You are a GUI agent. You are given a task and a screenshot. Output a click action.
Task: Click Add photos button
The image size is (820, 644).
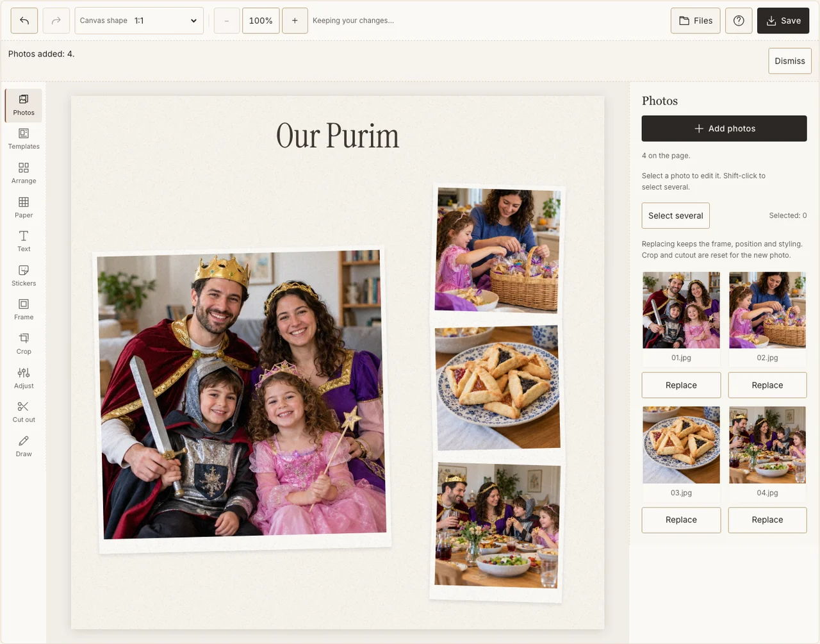click(x=725, y=129)
